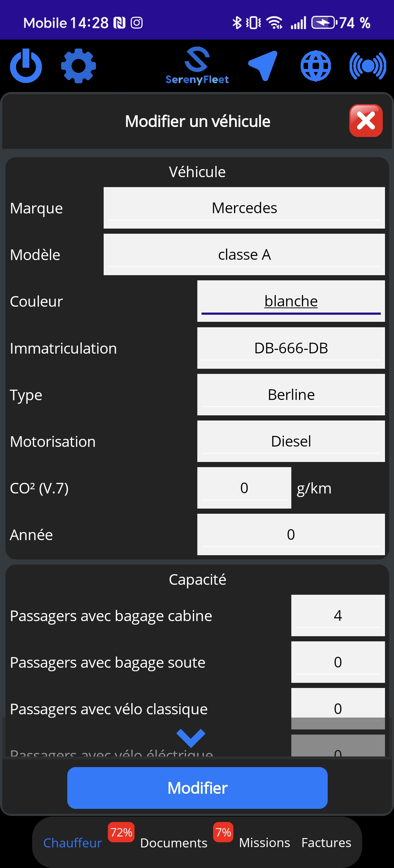Screen dimensions: 394x868
Task: Tap the scroll-down chevron arrow
Action: point(191,737)
